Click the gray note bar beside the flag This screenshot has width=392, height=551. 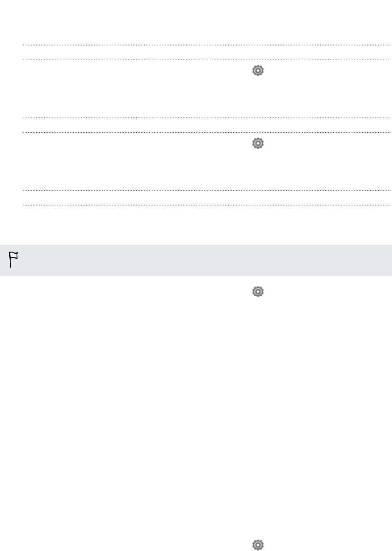pos(196,260)
